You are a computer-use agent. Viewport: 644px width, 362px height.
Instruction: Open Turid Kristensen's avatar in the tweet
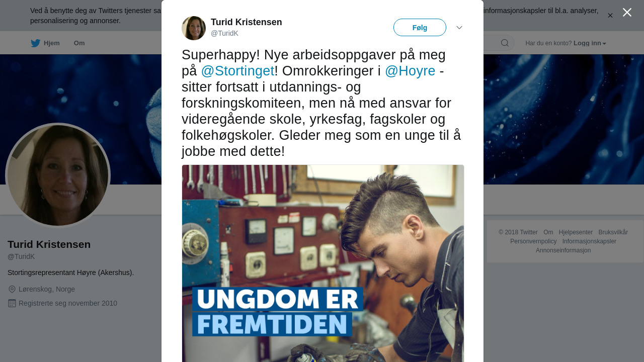click(x=194, y=28)
